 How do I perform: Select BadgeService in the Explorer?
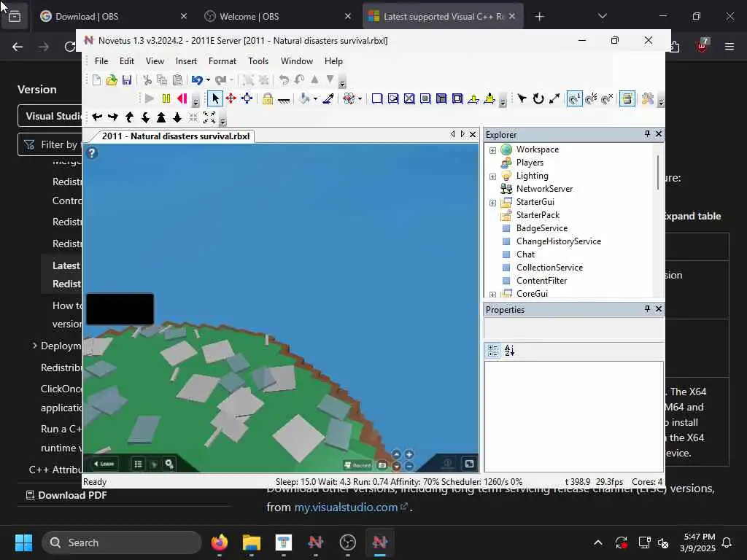(542, 228)
